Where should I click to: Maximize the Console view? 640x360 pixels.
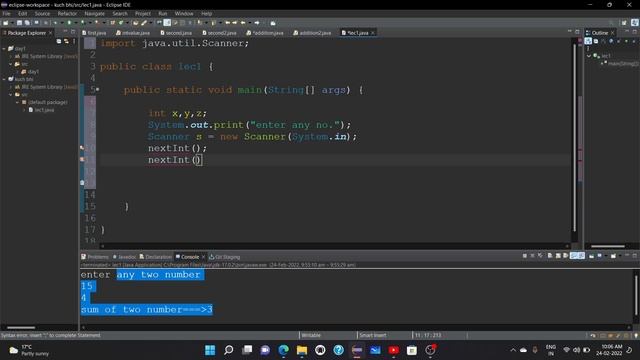point(635,256)
